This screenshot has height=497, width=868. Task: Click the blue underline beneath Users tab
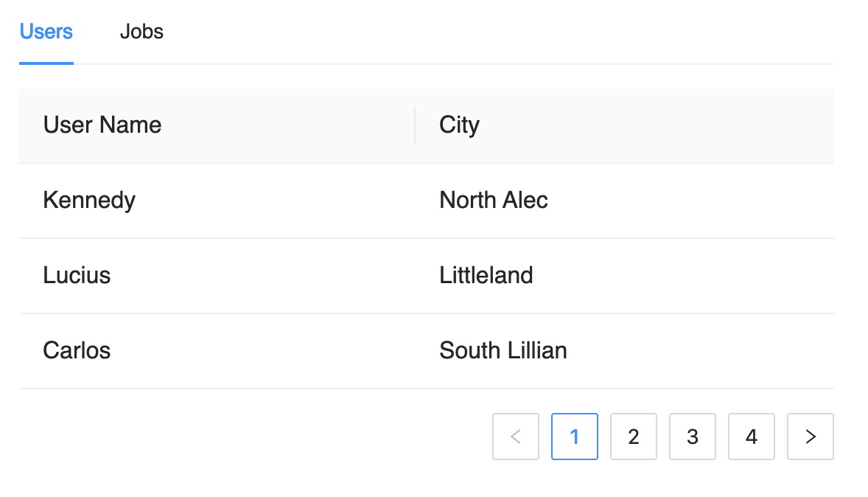click(x=46, y=63)
